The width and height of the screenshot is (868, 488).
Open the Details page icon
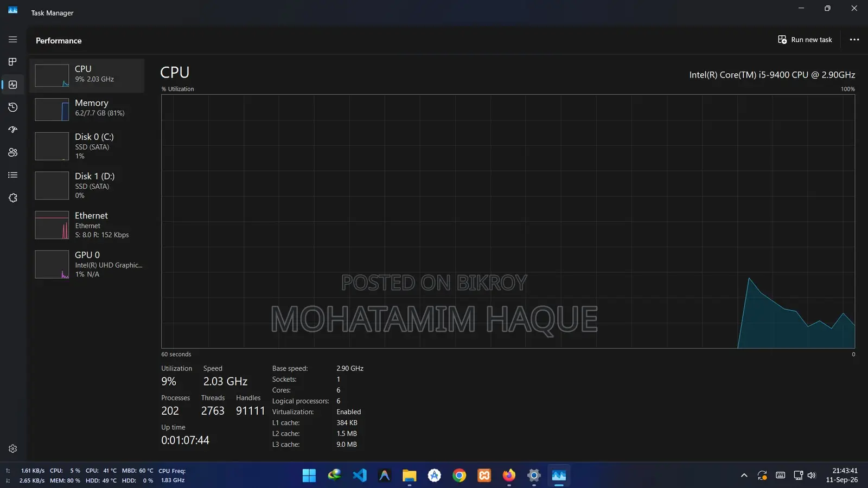coord(12,175)
